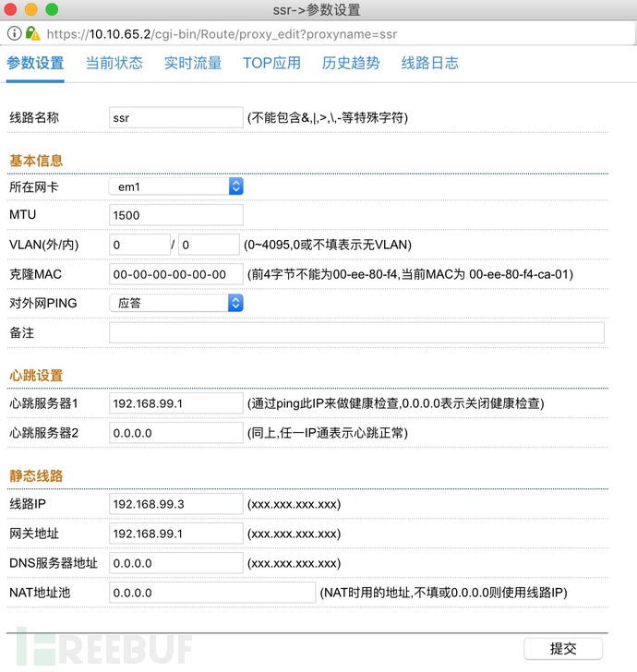
Task: Click the DNS服务器地址 field
Action: pyautogui.click(x=176, y=563)
